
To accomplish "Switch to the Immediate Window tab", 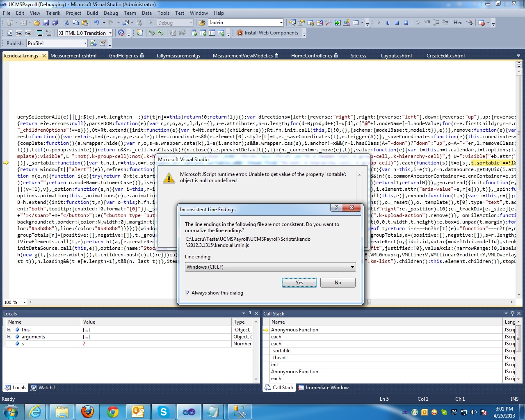I will [x=323, y=388].
